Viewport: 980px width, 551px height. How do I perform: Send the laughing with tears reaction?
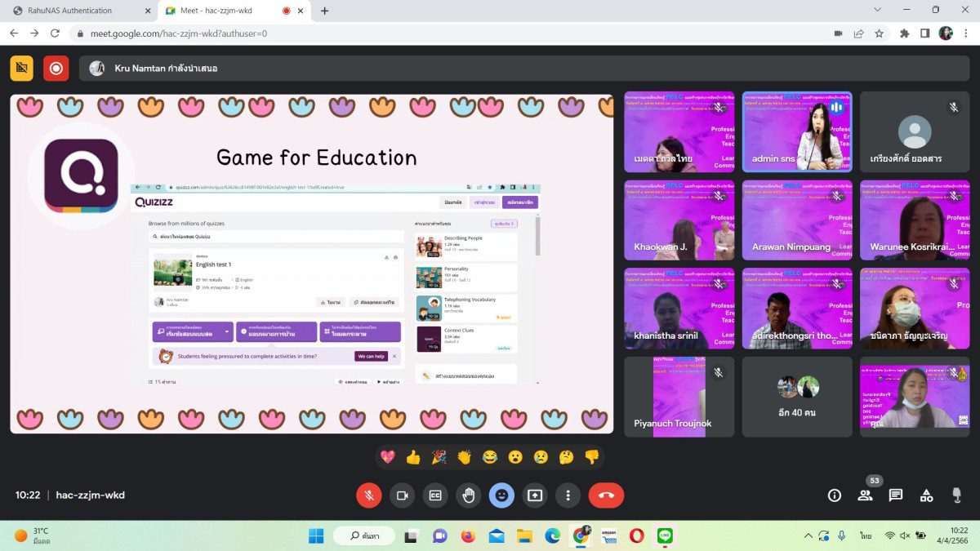489,457
